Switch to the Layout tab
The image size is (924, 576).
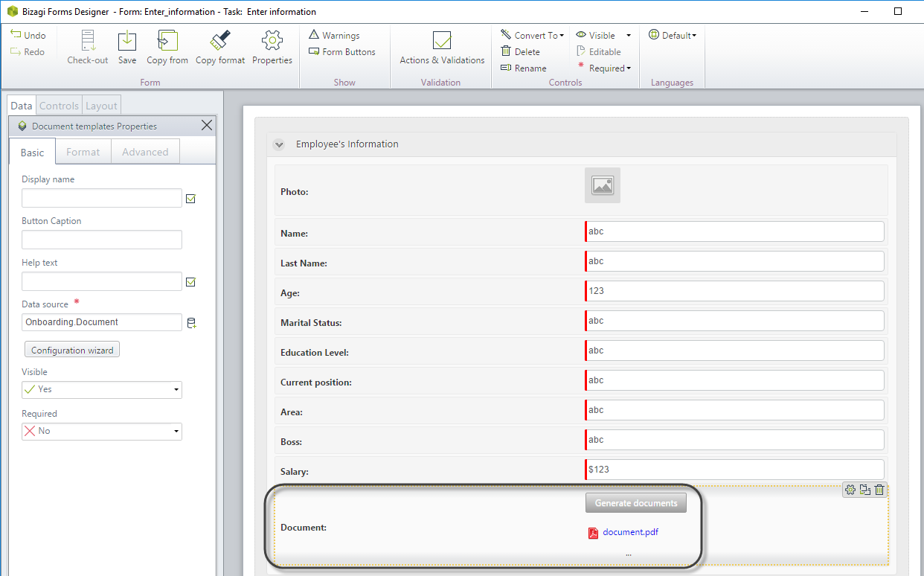[101, 106]
